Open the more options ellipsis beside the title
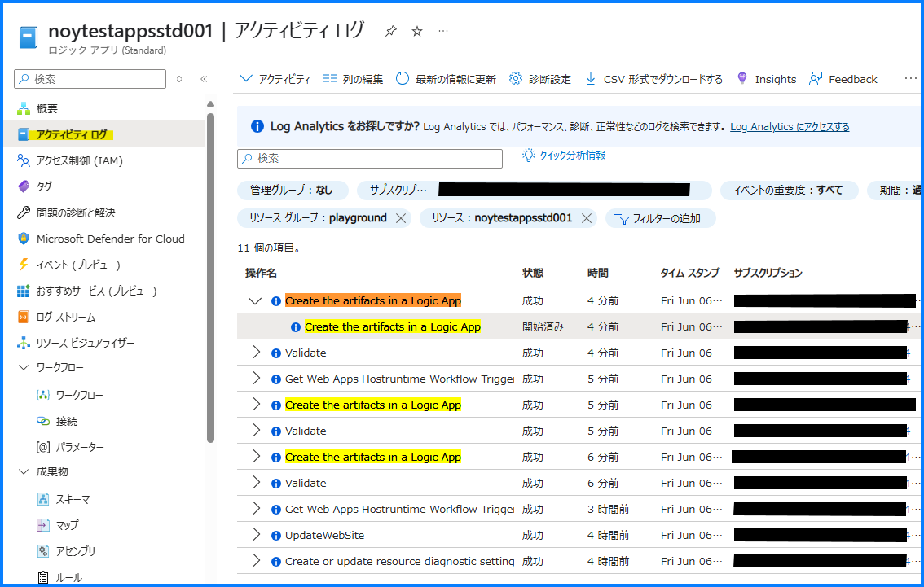This screenshot has width=924, height=587. [444, 31]
